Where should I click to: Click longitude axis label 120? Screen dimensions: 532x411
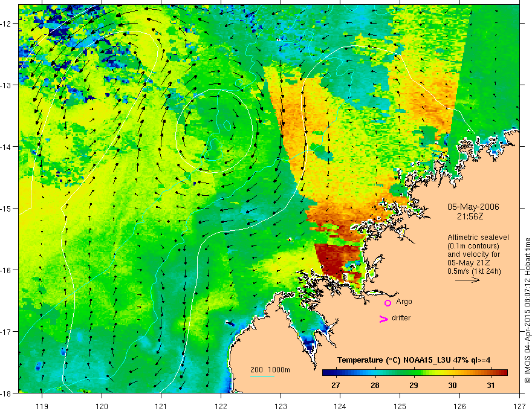point(102,406)
